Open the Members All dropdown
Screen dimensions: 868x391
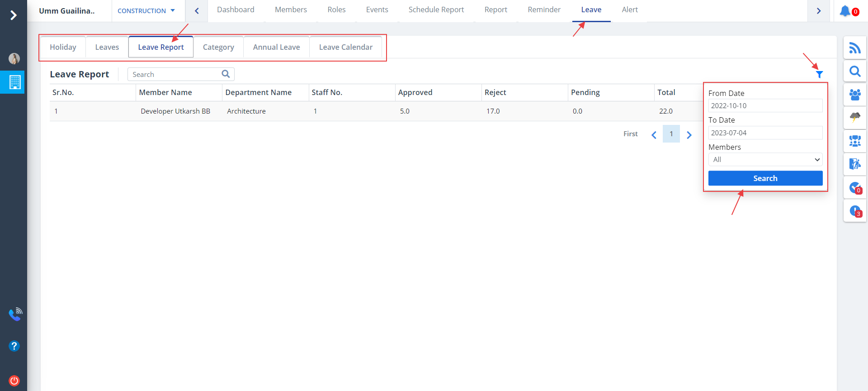[765, 160]
